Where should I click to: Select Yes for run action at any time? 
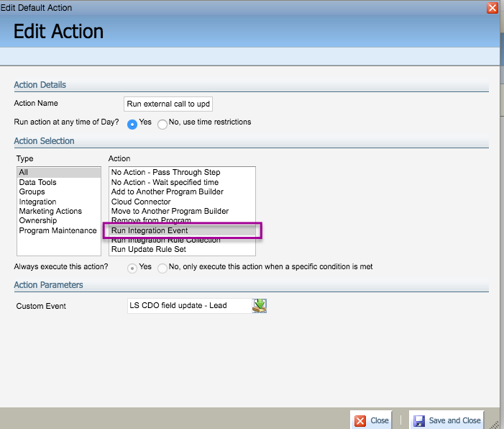132,125
